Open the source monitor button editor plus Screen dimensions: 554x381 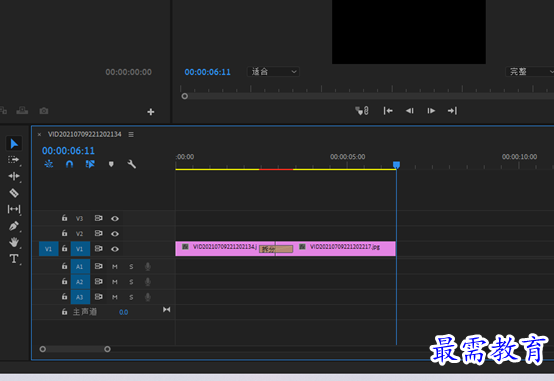(151, 112)
